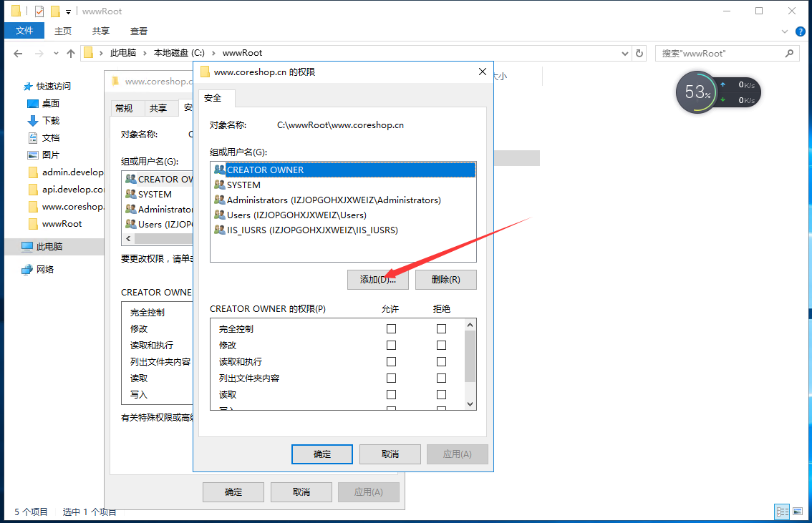Select IIS_IUSRS group in permissions list
The image size is (812, 523).
[312, 230]
